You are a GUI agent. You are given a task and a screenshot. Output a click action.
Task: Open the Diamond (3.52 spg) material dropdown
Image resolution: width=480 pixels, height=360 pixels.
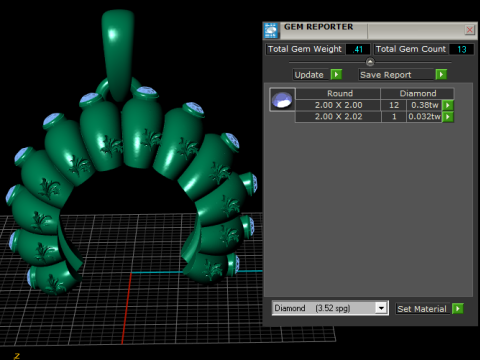coord(330,308)
